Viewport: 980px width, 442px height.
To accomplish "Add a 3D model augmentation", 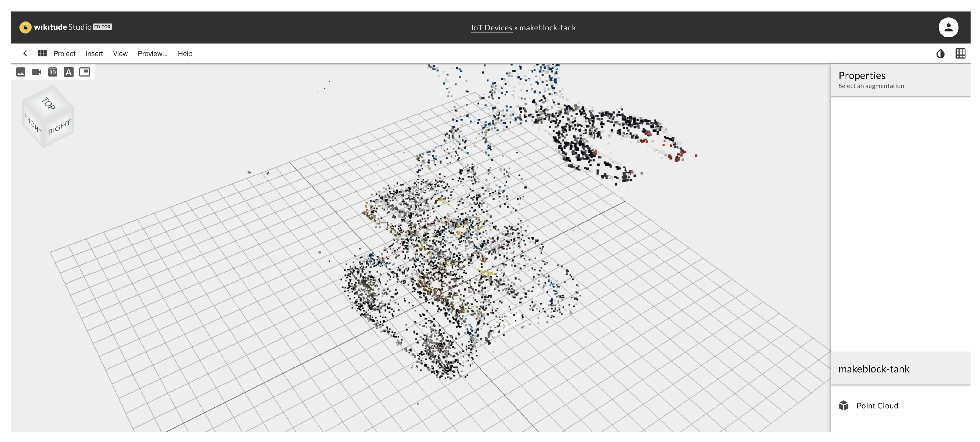I will pyautogui.click(x=52, y=72).
